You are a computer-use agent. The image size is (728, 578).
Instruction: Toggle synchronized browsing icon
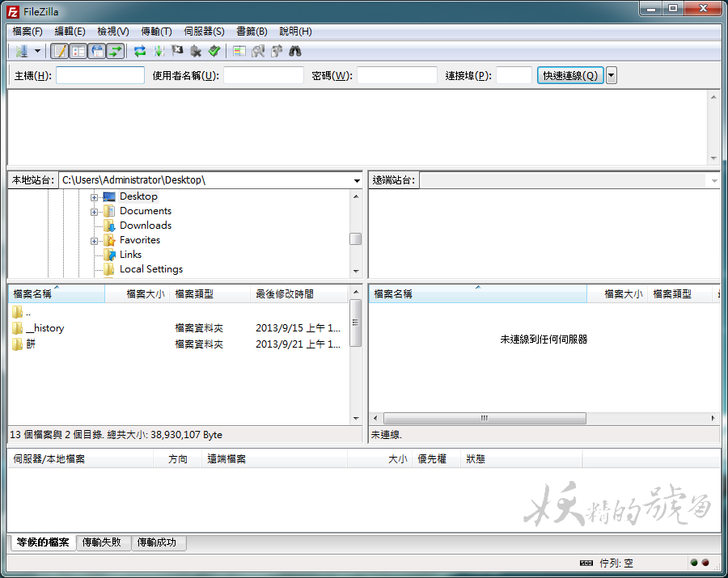coord(277,51)
